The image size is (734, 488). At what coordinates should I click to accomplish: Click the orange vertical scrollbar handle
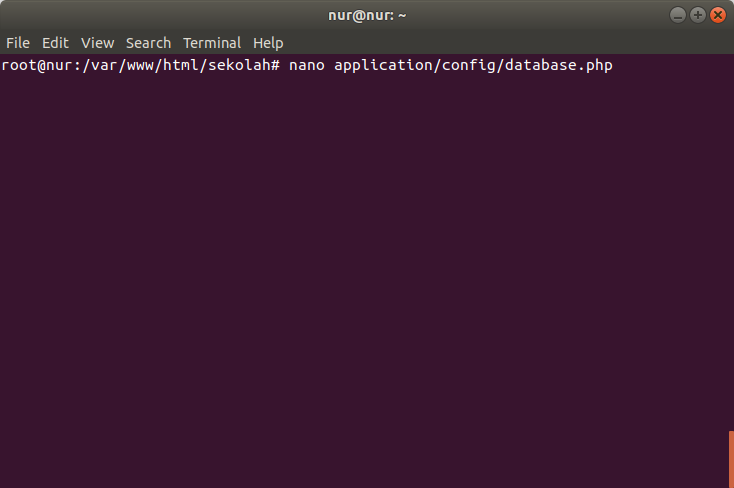click(x=731, y=459)
